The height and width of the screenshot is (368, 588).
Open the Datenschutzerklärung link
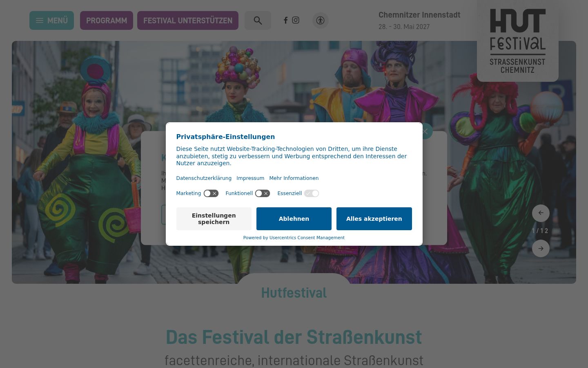[204, 178]
